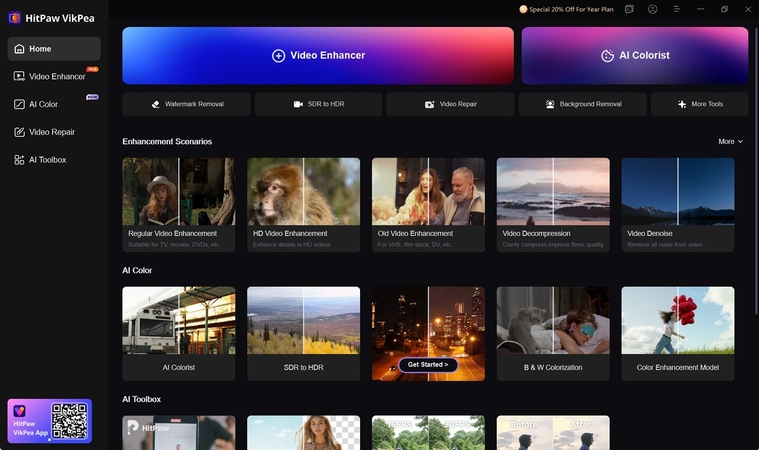Screen dimensions: 759x450
Task: Click the 'Enhancement Scenarios' heading
Action: click(167, 141)
